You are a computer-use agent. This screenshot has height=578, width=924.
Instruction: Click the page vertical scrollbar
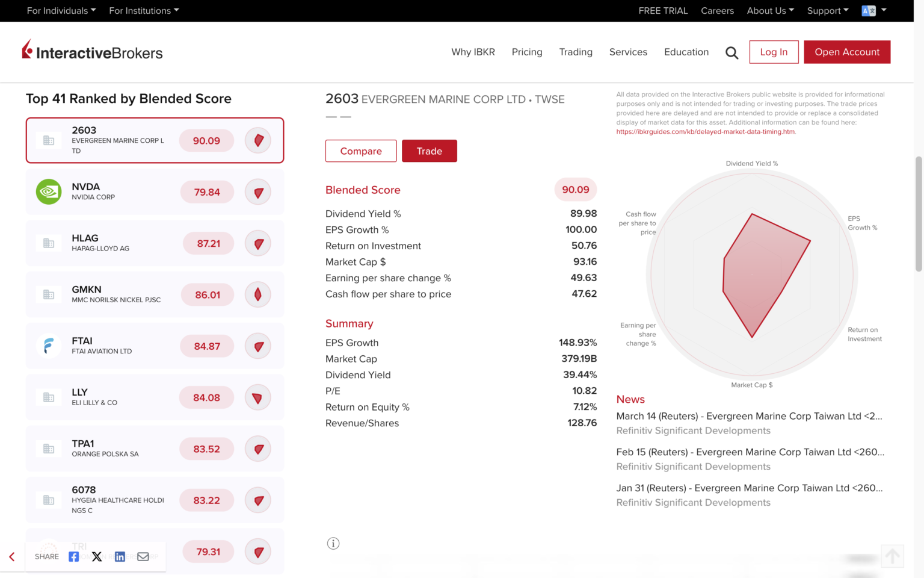pos(919,214)
